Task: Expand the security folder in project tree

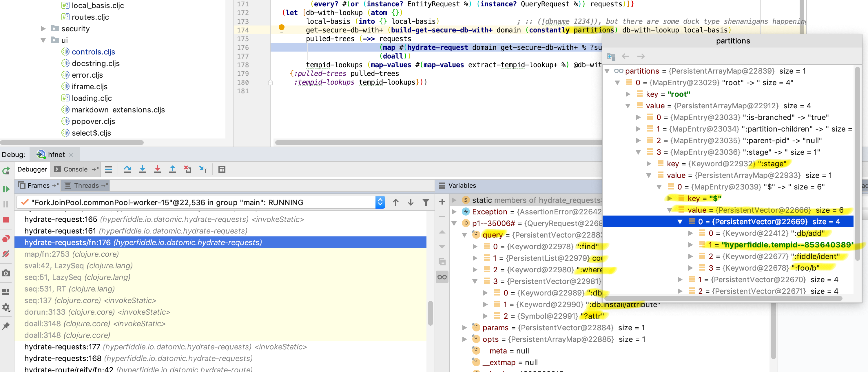Action: 43,29
